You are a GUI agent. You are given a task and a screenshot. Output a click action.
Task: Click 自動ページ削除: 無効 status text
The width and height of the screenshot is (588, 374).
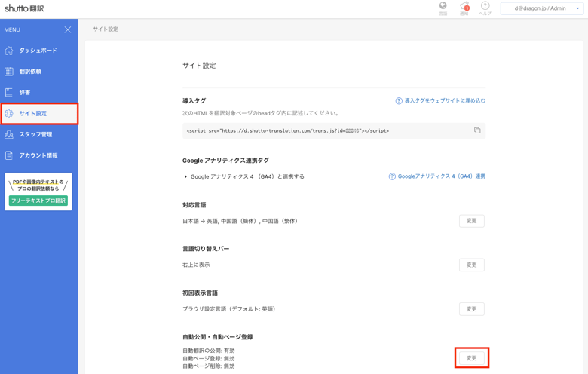(x=209, y=366)
